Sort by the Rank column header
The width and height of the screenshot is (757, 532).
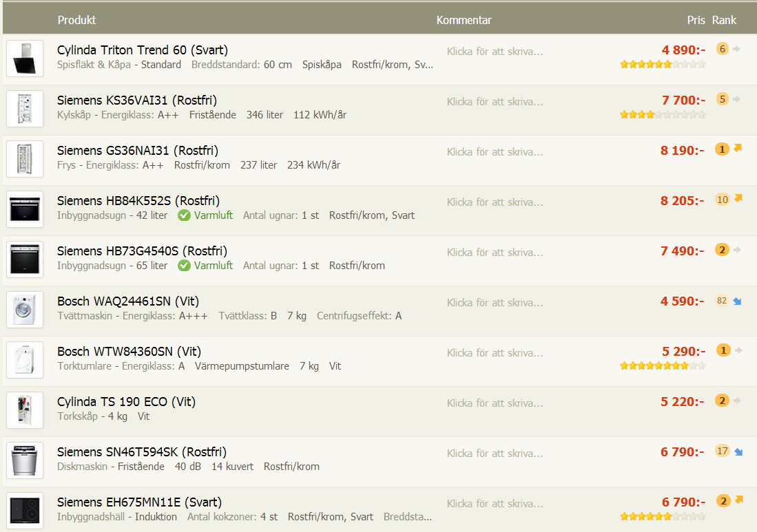[724, 20]
